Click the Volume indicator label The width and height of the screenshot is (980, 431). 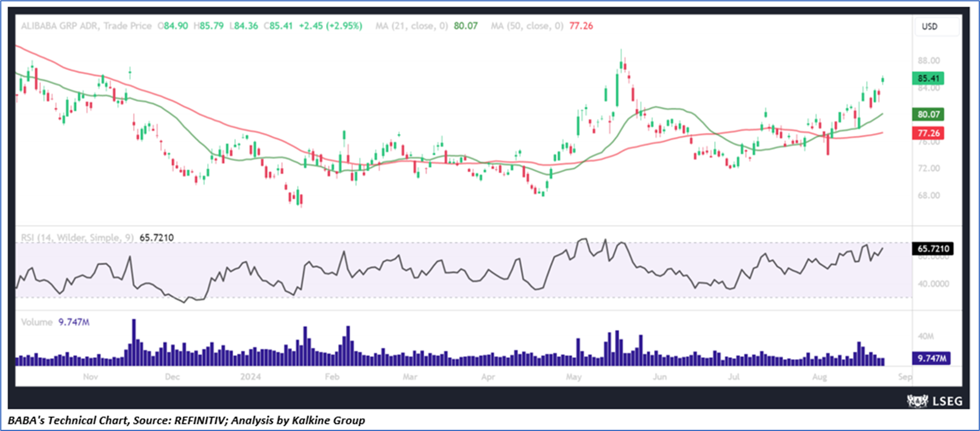37,322
